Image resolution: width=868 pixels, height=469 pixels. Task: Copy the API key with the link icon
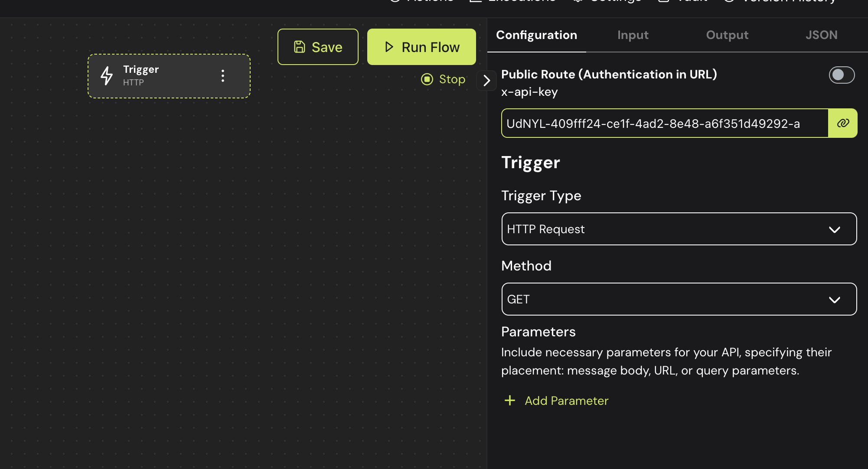coord(842,123)
